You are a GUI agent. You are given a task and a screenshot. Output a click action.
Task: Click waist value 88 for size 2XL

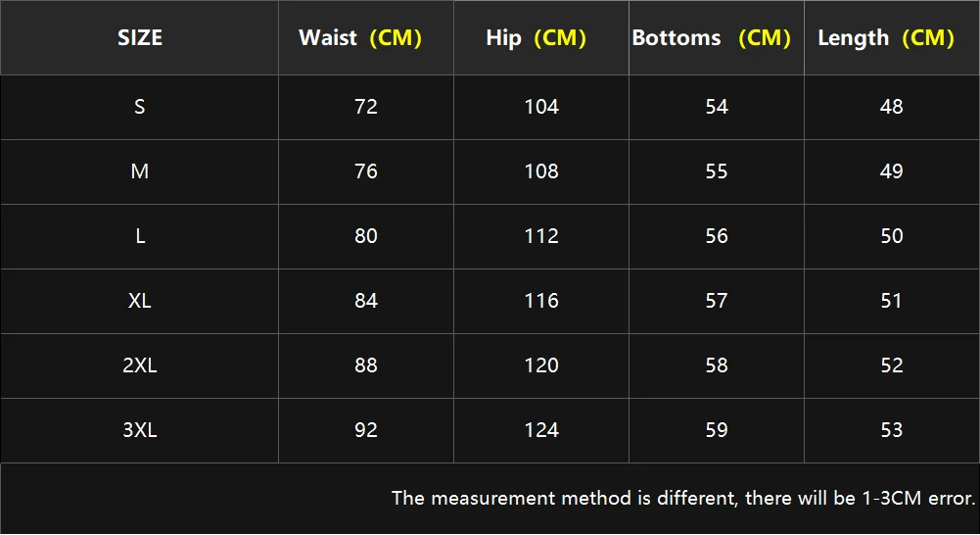click(x=366, y=365)
